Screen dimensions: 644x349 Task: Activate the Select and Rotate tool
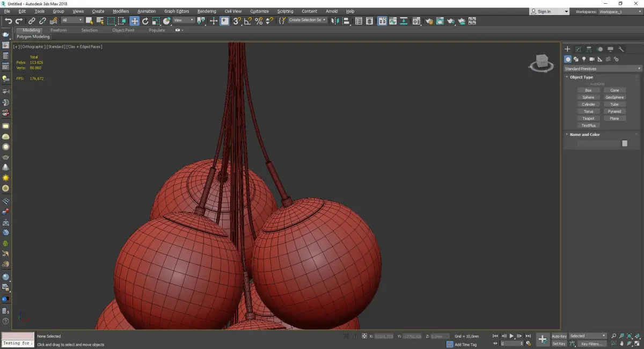[x=145, y=21]
